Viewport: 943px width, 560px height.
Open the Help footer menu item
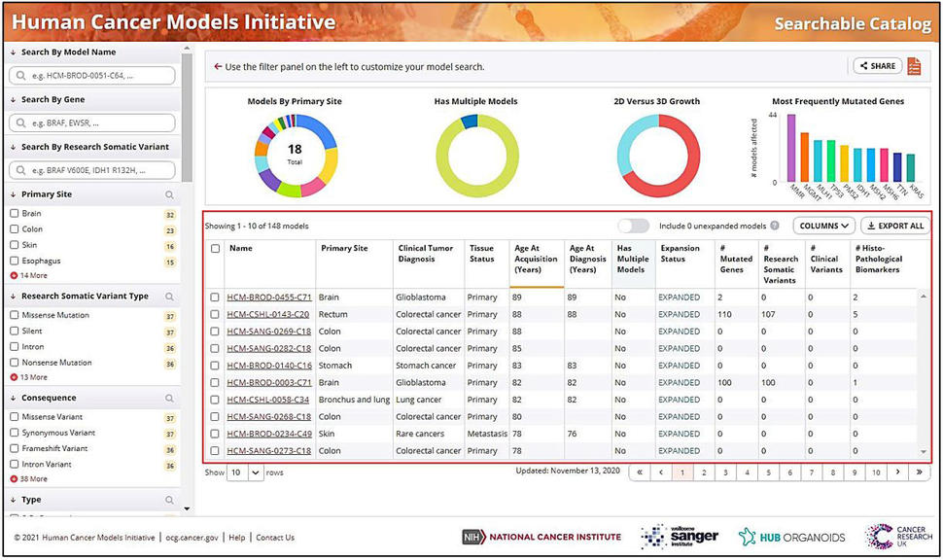click(x=237, y=537)
